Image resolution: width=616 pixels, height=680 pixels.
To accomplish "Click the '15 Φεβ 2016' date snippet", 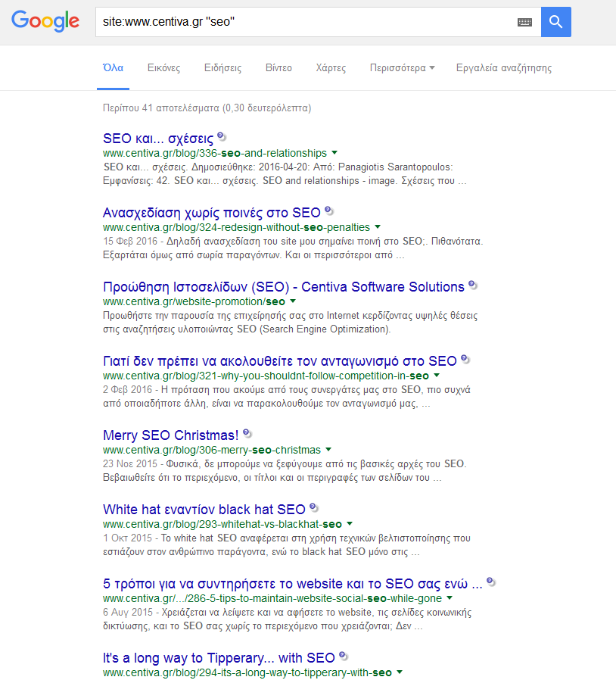I will (x=130, y=241).
